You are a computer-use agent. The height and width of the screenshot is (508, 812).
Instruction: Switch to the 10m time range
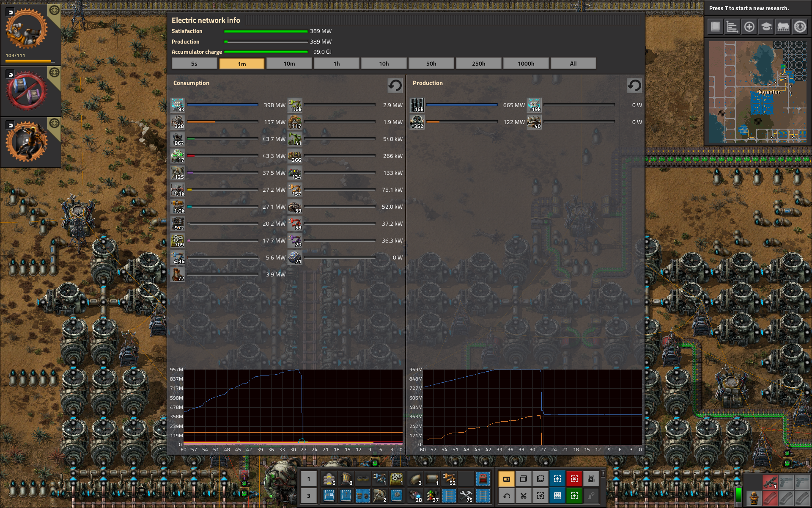tap(289, 63)
